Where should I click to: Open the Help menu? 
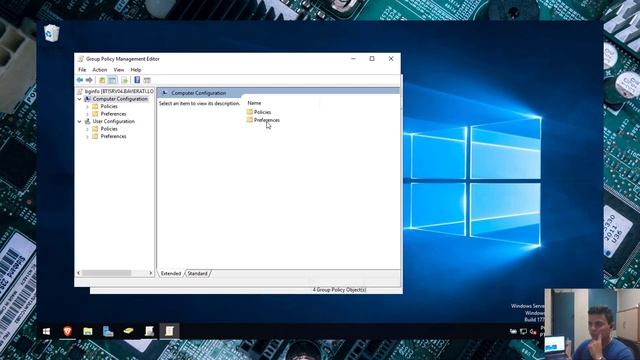click(136, 70)
